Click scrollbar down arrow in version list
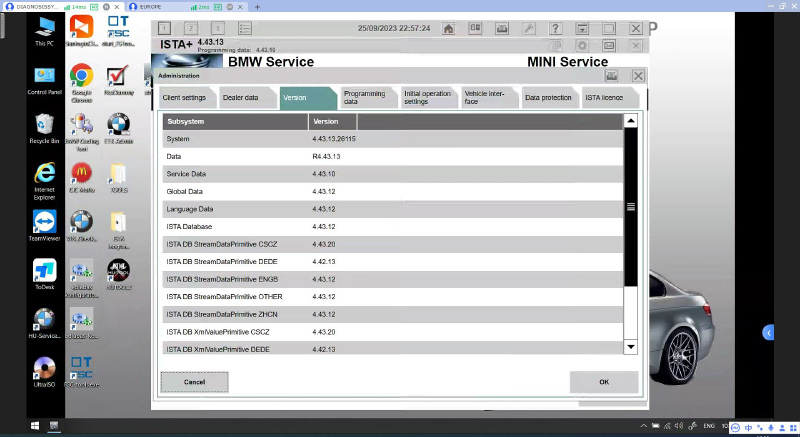The image size is (800, 437). coord(630,346)
